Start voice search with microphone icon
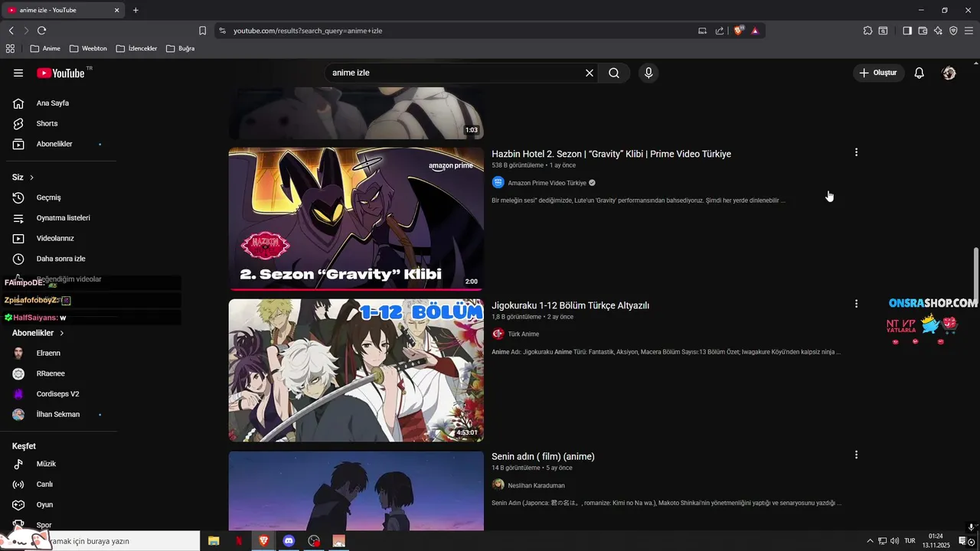The width and height of the screenshot is (980, 551). click(648, 73)
